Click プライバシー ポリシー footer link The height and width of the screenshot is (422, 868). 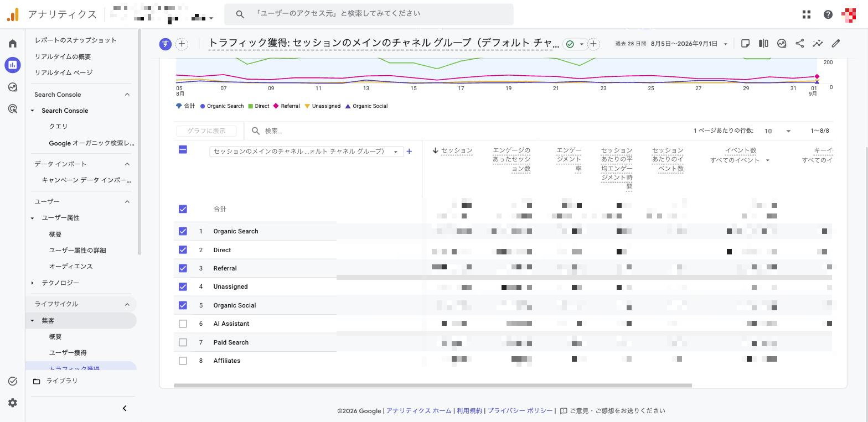[520, 411]
